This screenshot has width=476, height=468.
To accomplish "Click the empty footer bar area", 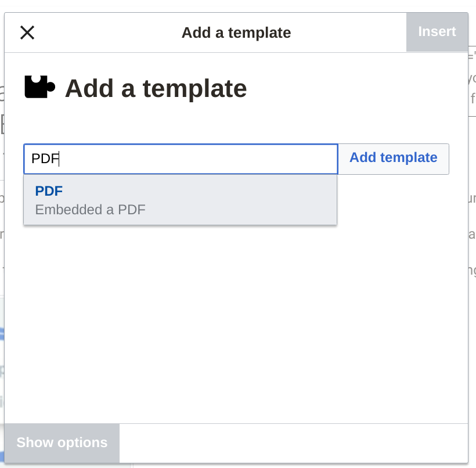I will (x=290, y=443).
